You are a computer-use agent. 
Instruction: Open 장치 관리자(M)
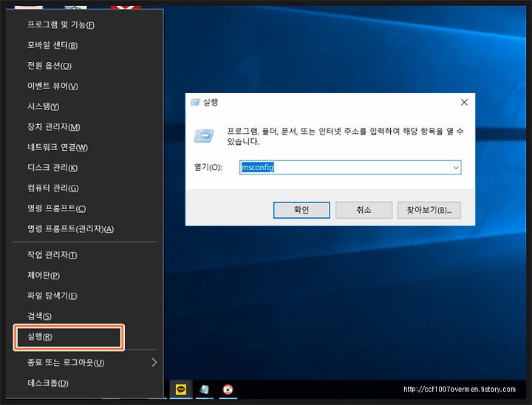(54, 126)
